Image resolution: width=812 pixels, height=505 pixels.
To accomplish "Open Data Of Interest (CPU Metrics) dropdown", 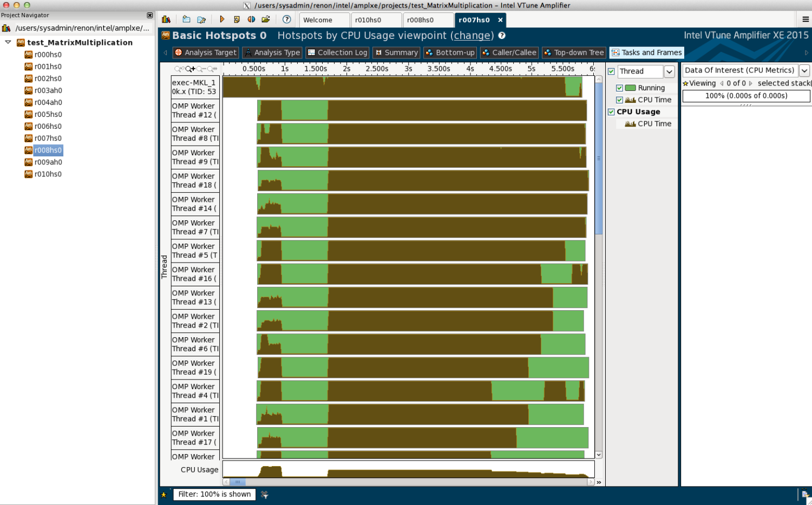I will pyautogui.click(x=804, y=70).
